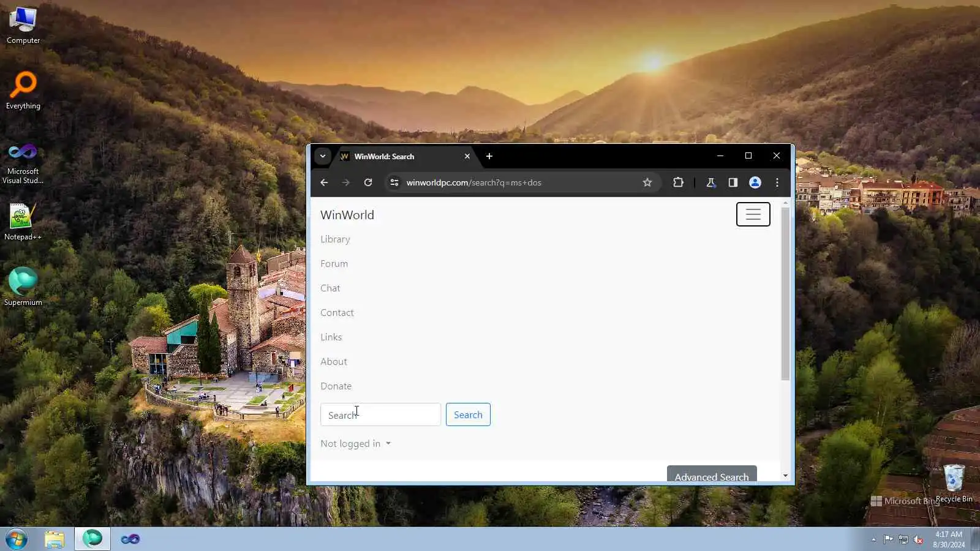Click the page vertical scrollbar thumb
Image resolution: width=980 pixels, height=551 pixels.
[x=785, y=294]
